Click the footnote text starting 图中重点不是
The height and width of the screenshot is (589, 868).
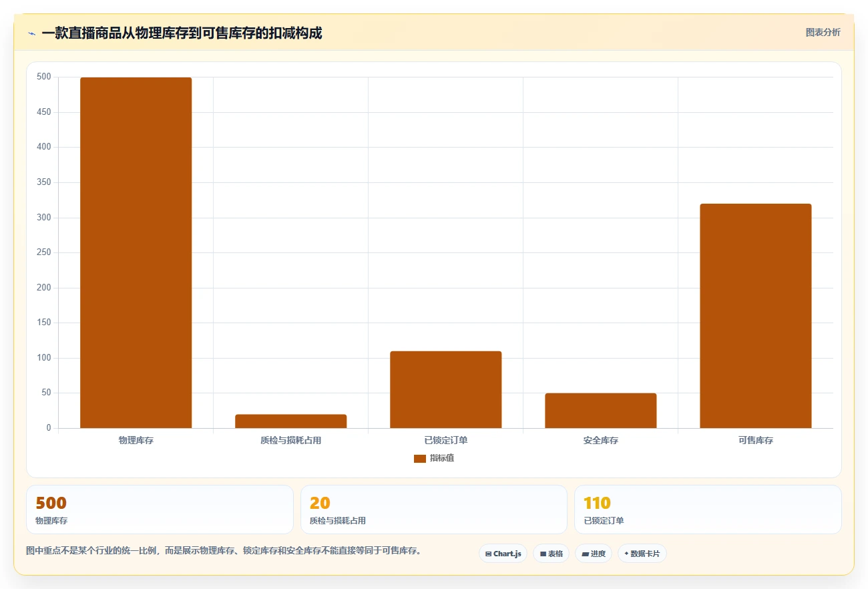click(224, 551)
